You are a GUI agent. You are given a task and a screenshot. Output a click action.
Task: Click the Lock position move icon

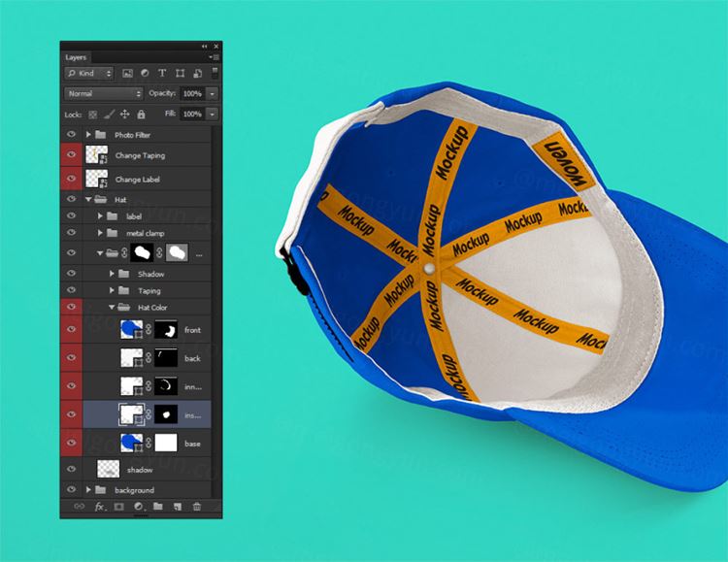(x=125, y=114)
